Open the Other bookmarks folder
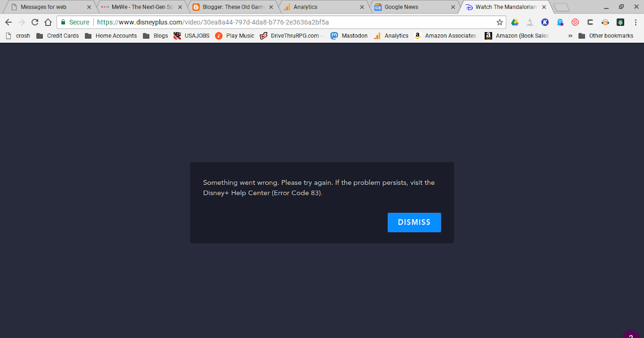This screenshot has width=644, height=338. click(x=605, y=36)
